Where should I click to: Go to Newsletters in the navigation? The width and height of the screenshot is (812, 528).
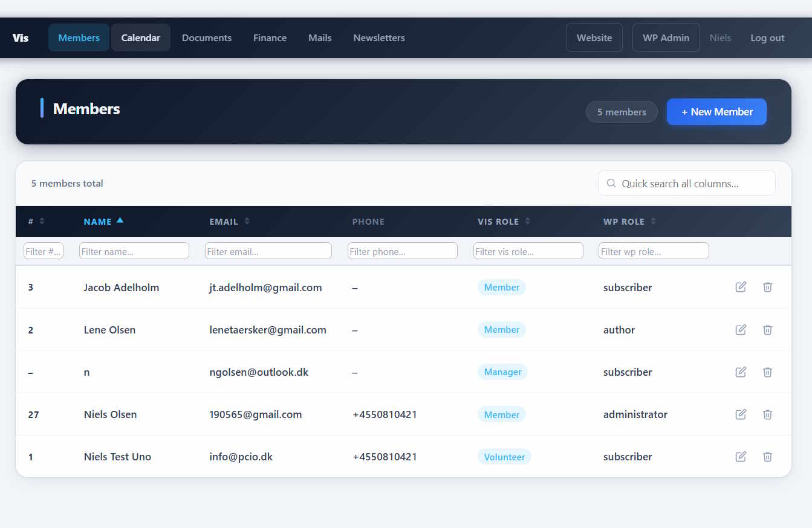(x=379, y=37)
